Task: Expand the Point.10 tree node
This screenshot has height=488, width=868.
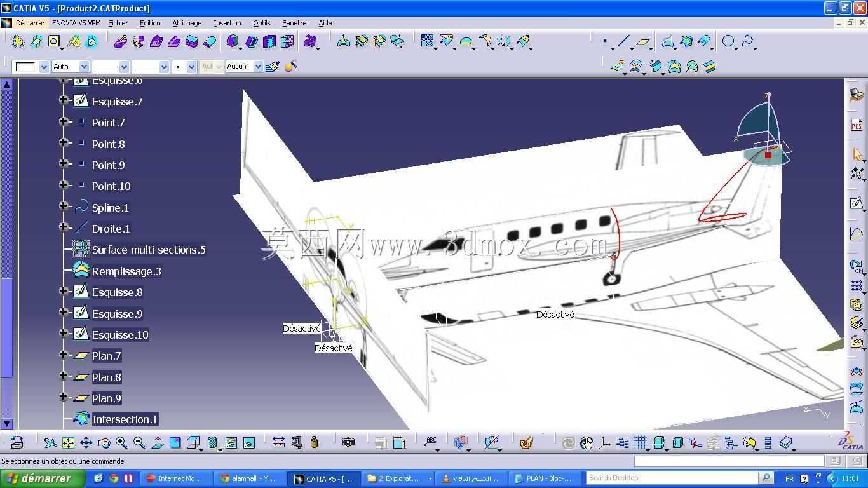Action: (64, 185)
